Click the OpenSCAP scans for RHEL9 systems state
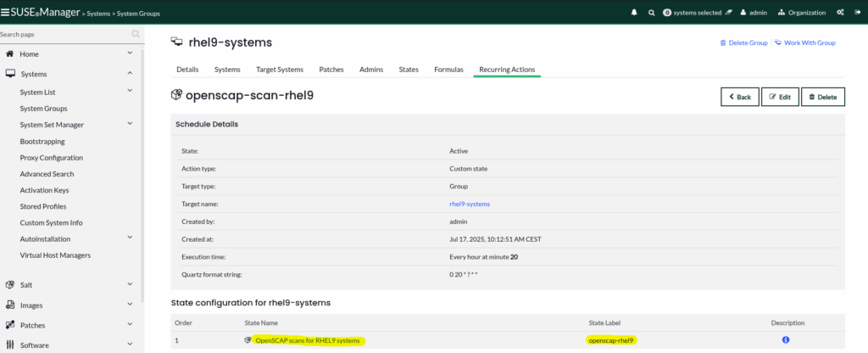This screenshot has width=868, height=353. click(307, 340)
